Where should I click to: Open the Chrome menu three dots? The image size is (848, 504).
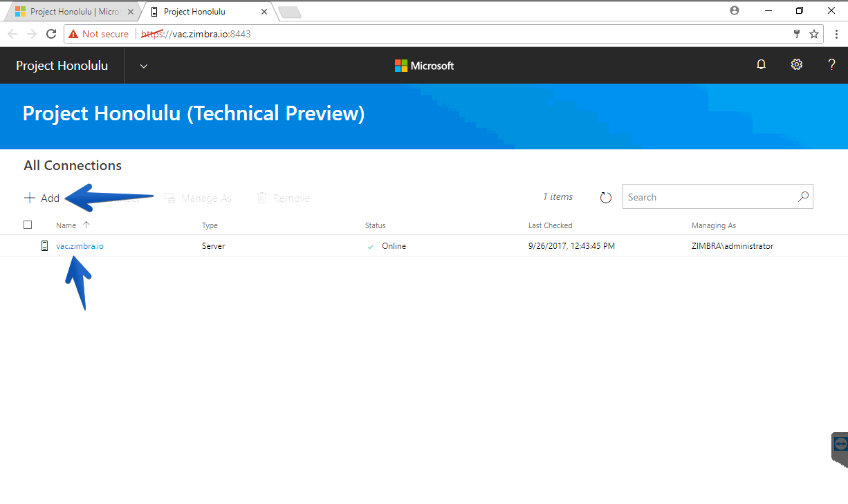836,34
